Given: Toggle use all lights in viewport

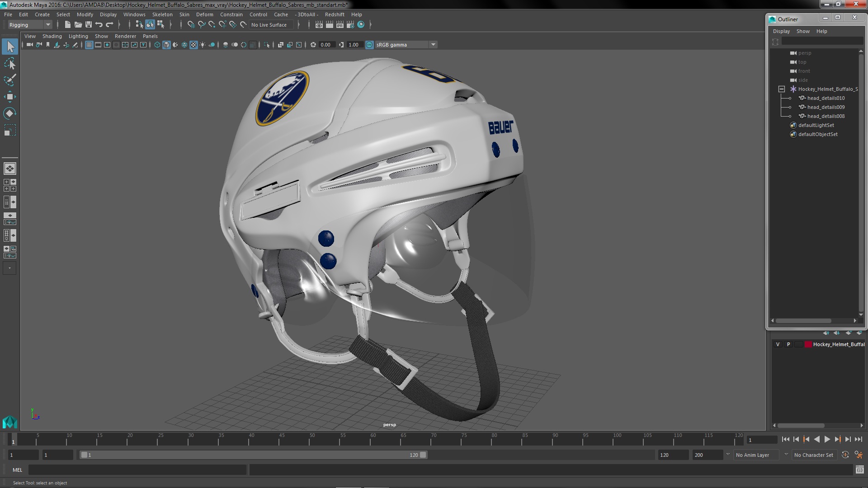Looking at the screenshot, I should [x=203, y=45].
